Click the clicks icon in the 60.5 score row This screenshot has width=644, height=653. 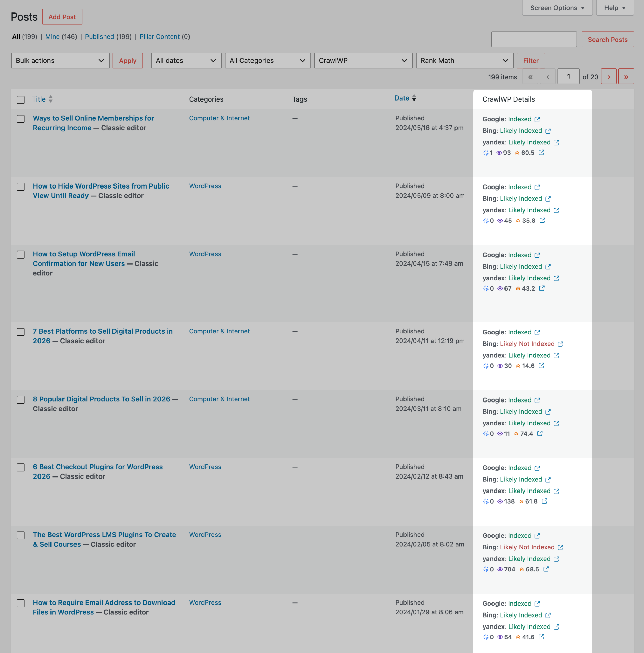point(486,153)
